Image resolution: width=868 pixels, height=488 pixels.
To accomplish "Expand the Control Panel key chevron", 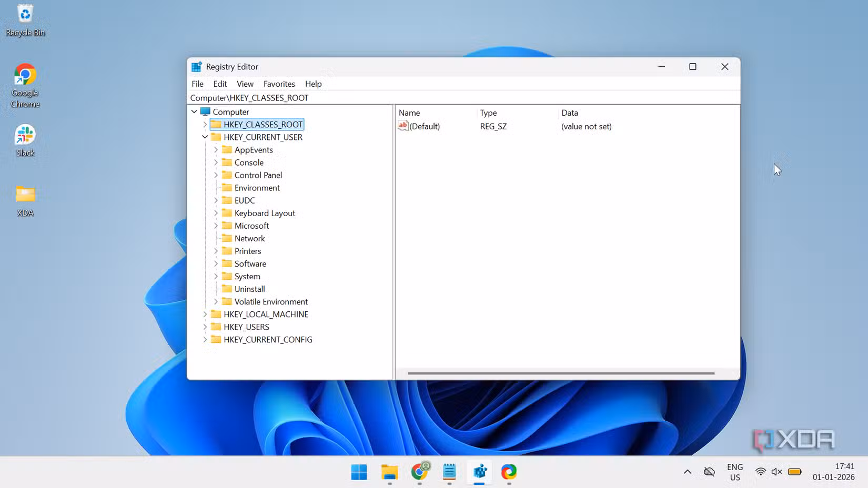I will point(216,175).
